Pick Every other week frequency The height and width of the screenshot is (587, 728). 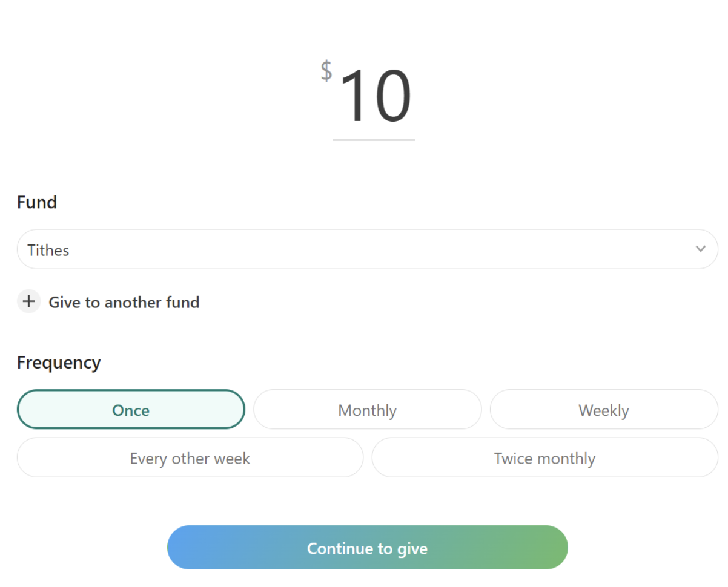[x=190, y=457]
